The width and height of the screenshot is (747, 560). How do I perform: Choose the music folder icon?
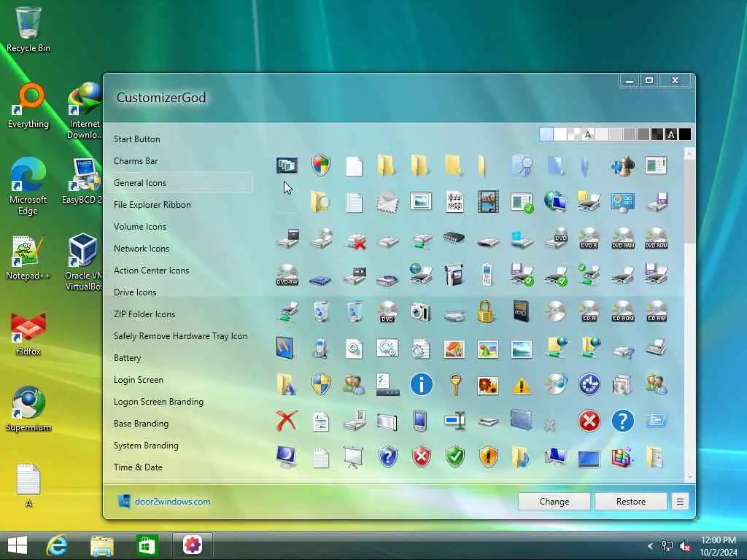tap(521, 457)
